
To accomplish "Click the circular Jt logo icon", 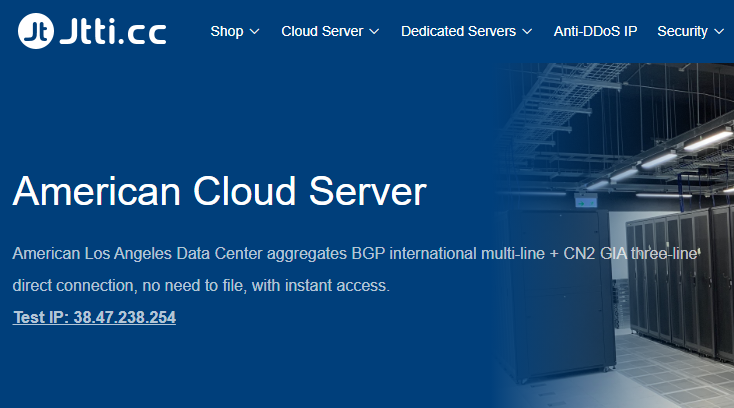I will pyautogui.click(x=36, y=31).
